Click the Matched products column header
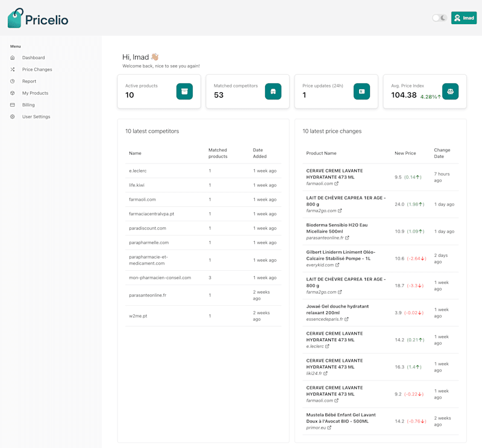This screenshot has height=448, width=482. pos(218,153)
